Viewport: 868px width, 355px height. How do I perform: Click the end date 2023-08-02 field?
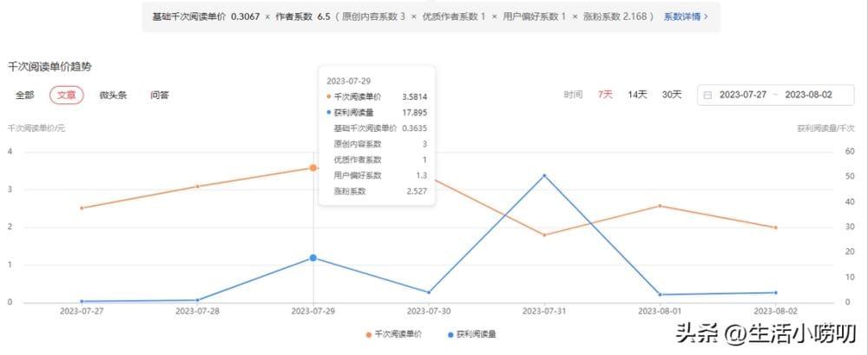[808, 95]
